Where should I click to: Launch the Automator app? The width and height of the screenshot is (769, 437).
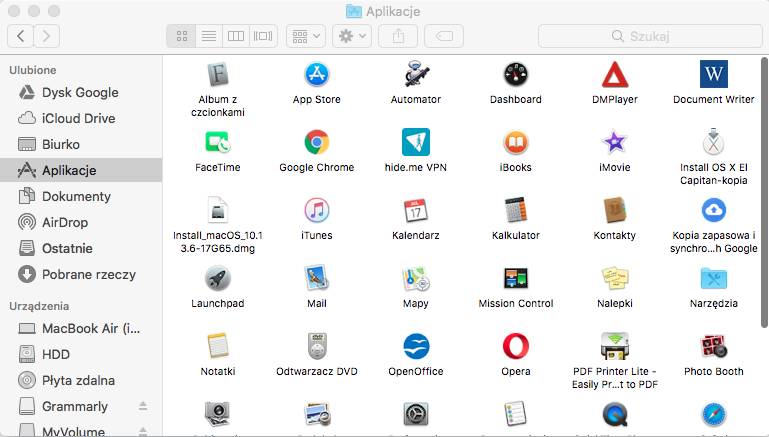[x=416, y=75]
